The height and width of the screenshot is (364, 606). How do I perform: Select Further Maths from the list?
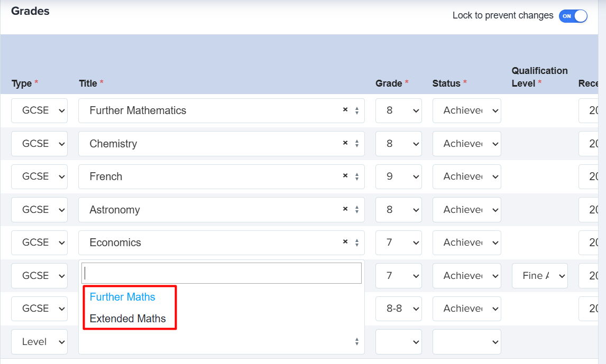tap(123, 297)
